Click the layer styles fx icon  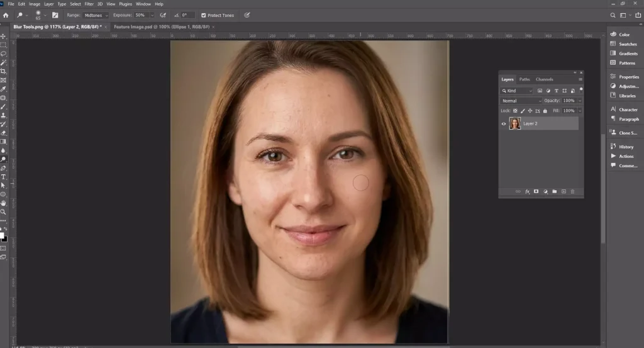[528, 191]
